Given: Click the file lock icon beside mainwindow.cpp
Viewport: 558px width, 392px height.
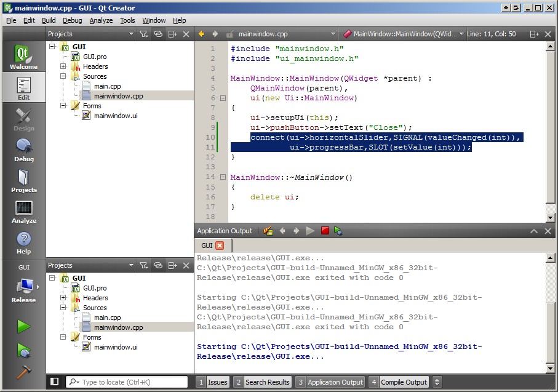Looking at the screenshot, I should pyautogui.click(x=230, y=34).
